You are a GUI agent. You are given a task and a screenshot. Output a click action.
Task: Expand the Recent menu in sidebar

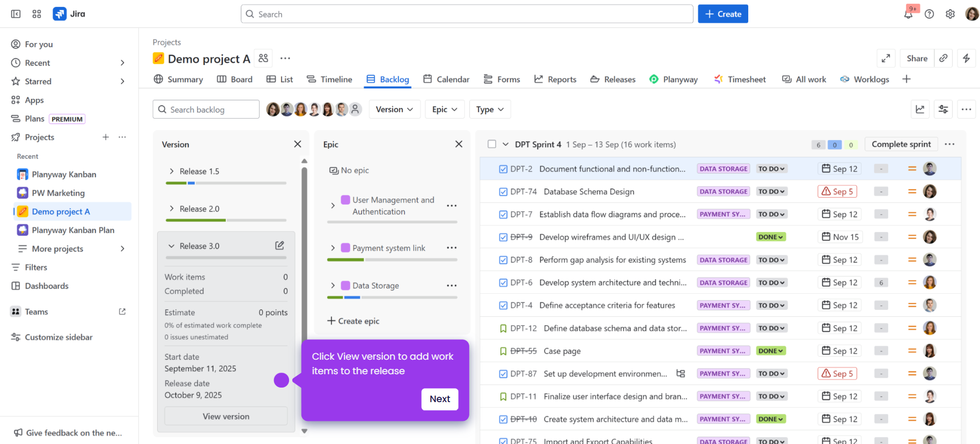click(x=122, y=63)
